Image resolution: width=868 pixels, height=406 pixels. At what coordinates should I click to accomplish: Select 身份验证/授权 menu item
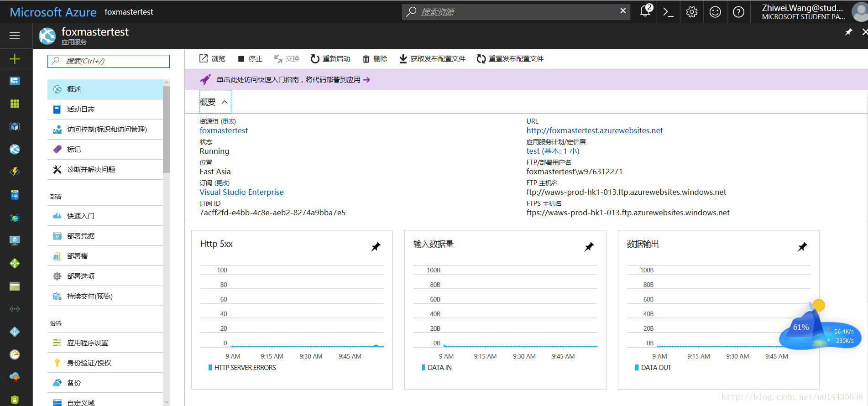pos(105,363)
